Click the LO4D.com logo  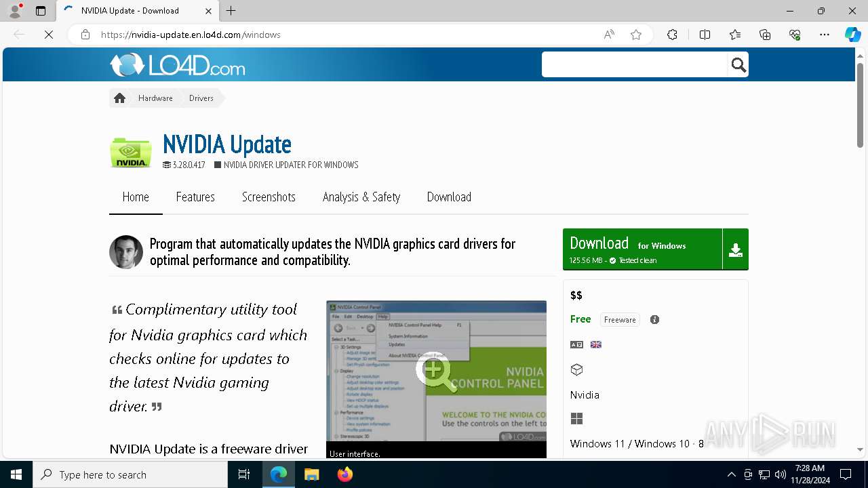point(178,65)
